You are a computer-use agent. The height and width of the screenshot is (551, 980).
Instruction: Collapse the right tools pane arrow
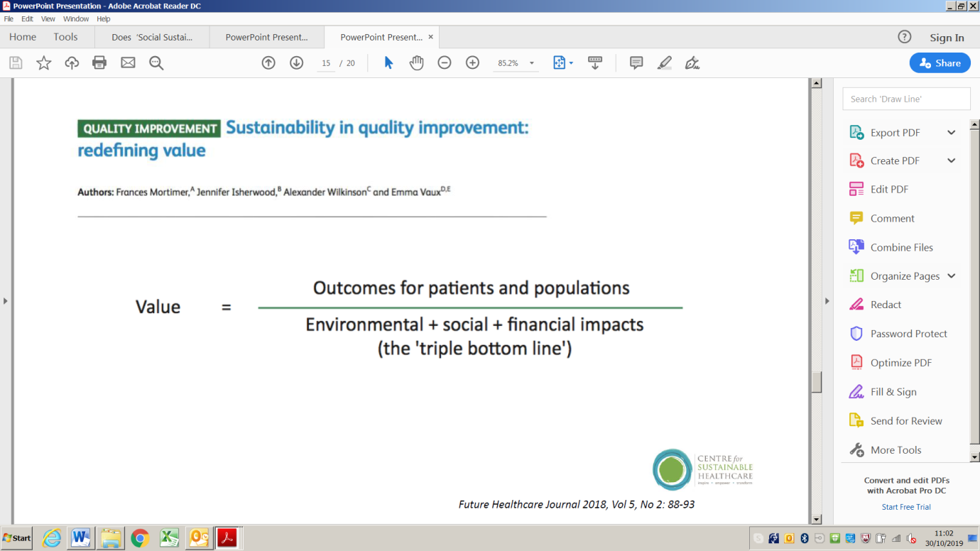(x=827, y=301)
